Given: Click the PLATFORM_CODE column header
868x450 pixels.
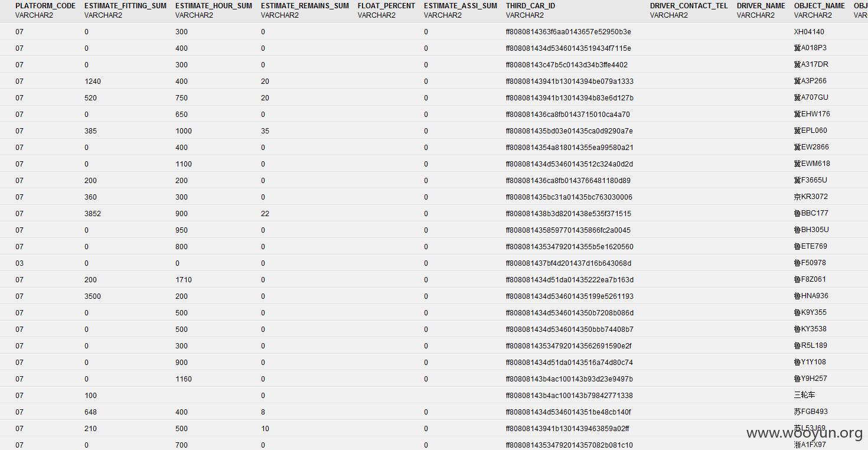Looking at the screenshot, I should tap(45, 6).
